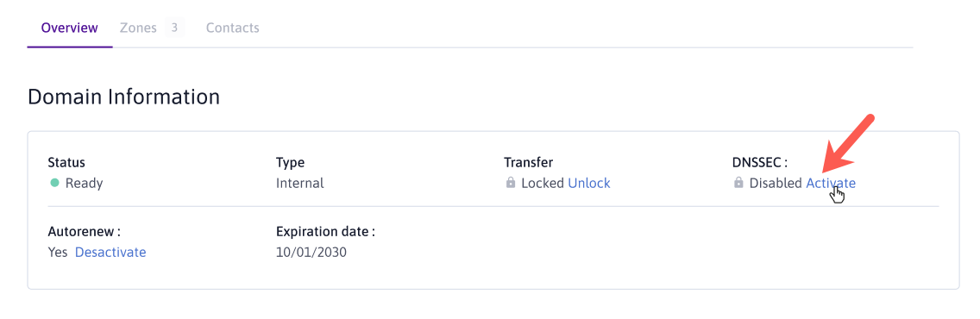
Task: Click the Ready status text
Action: pos(84,183)
